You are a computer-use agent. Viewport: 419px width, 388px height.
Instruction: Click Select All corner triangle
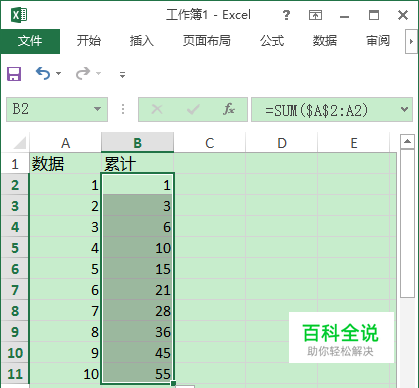(20, 143)
